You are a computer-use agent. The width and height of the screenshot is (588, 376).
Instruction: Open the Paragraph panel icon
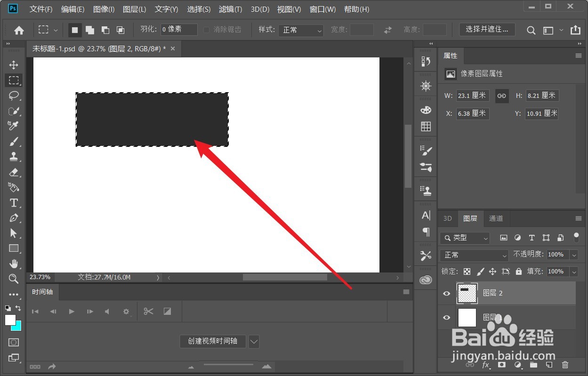426,232
